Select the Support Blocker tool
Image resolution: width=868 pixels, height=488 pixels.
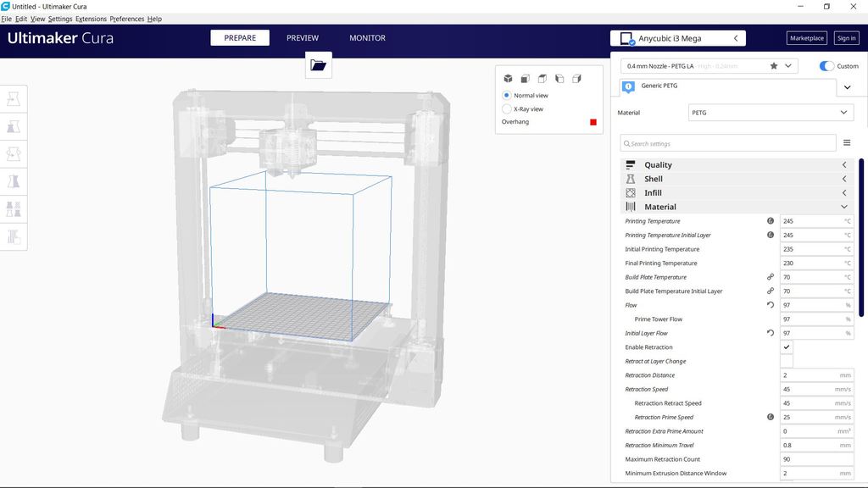(x=14, y=237)
